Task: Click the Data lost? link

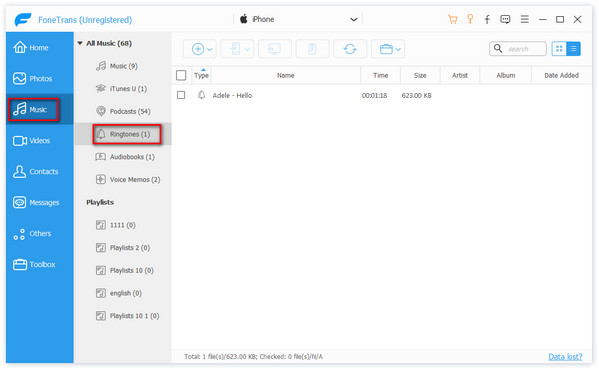Action: click(565, 356)
